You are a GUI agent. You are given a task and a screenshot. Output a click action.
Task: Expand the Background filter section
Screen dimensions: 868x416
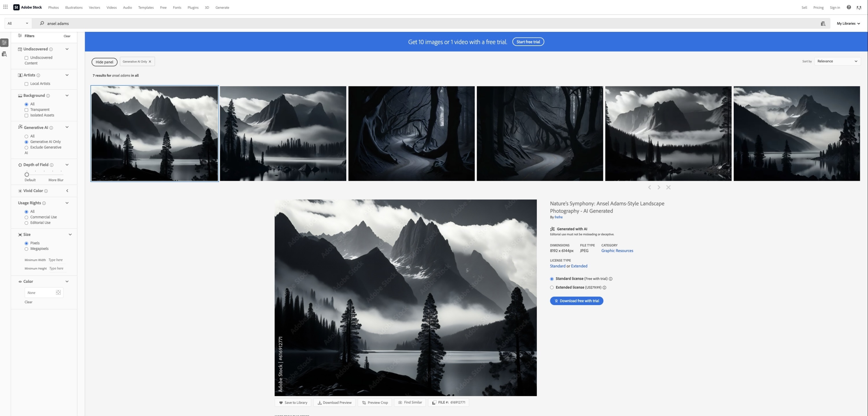pos(66,95)
